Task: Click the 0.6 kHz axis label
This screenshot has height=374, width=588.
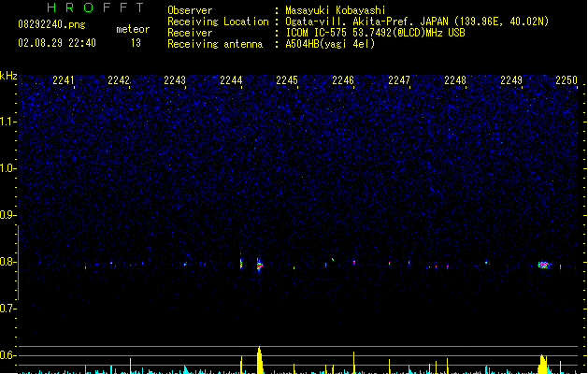Action: pos(7,355)
